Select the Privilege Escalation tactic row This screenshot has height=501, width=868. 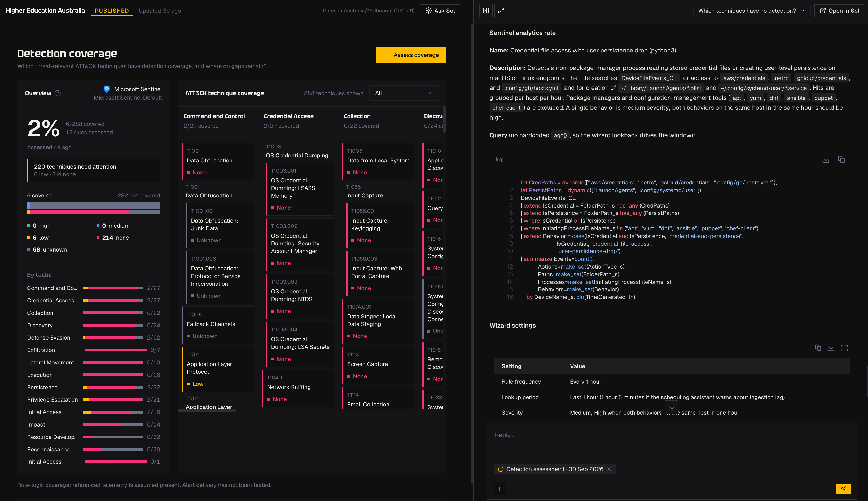[x=94, y=399]
